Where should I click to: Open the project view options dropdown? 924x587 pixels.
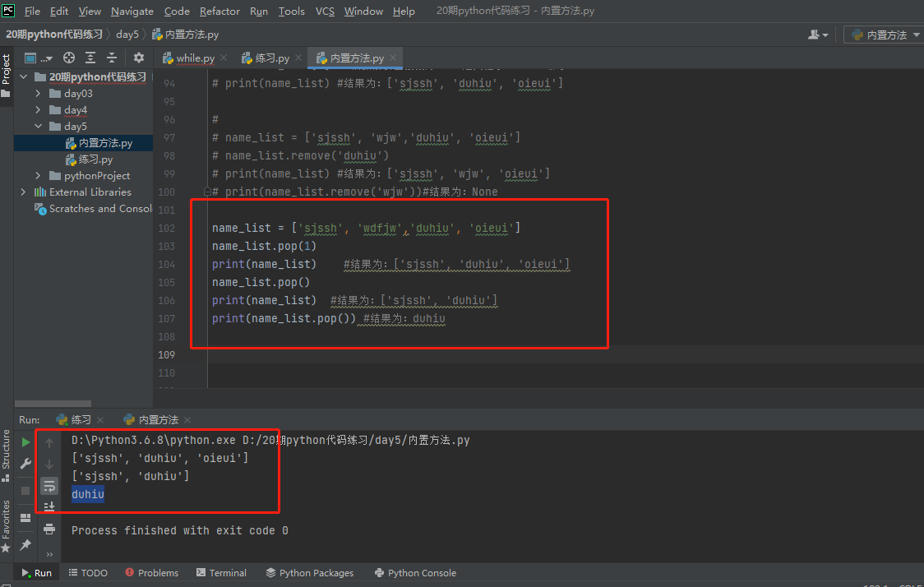pyautogui.click(x=39, y=58)
